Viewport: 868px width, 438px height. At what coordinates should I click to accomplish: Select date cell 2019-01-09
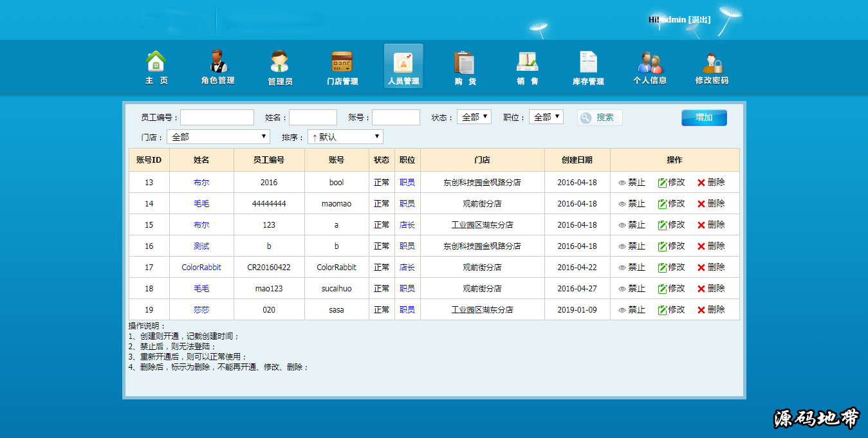click(577, 310)
